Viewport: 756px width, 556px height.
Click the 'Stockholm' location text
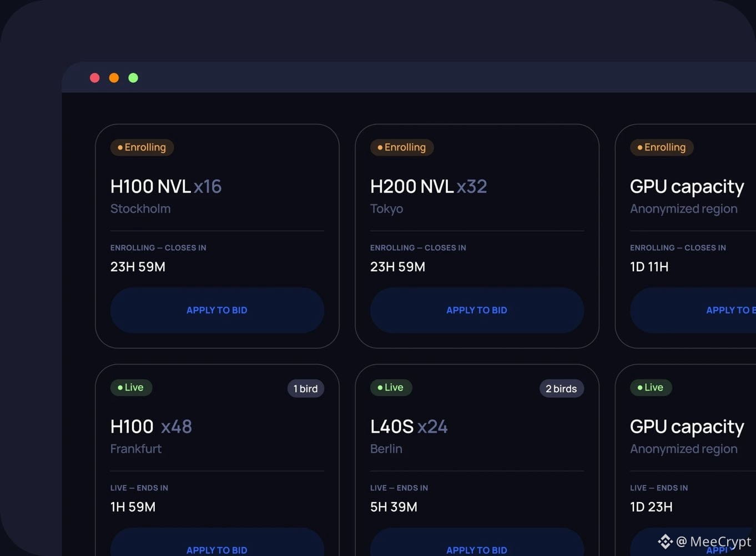click(x=140, y=209)
